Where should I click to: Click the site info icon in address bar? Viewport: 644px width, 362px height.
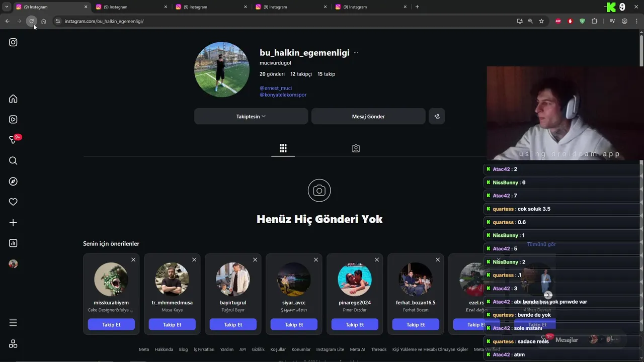58,21
